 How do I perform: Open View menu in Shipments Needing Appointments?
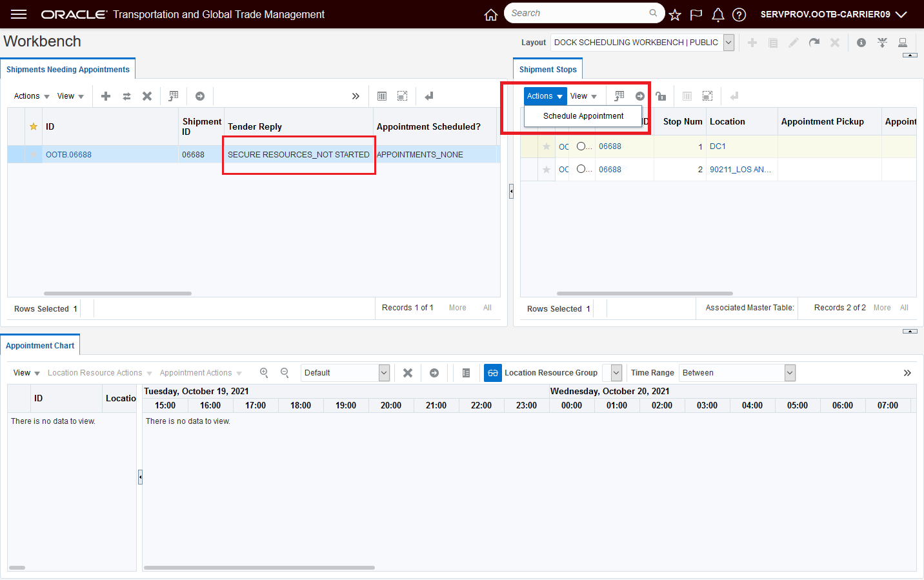[70, 96]
